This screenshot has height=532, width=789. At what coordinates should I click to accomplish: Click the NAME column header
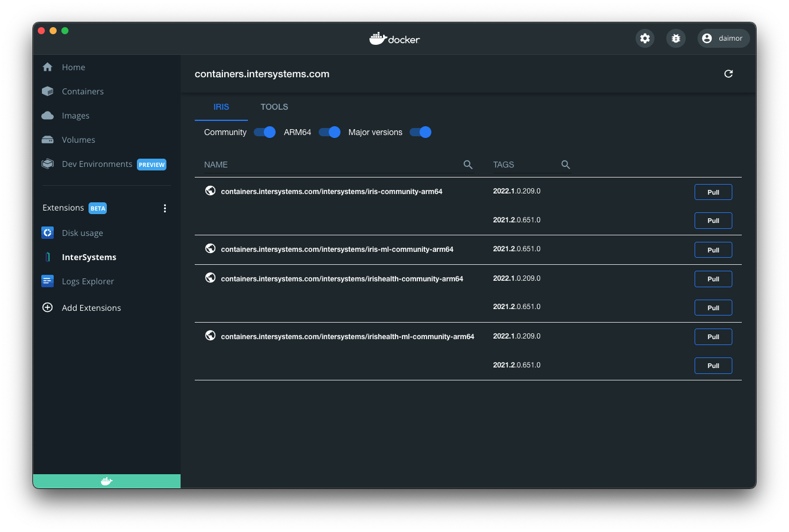216,165
